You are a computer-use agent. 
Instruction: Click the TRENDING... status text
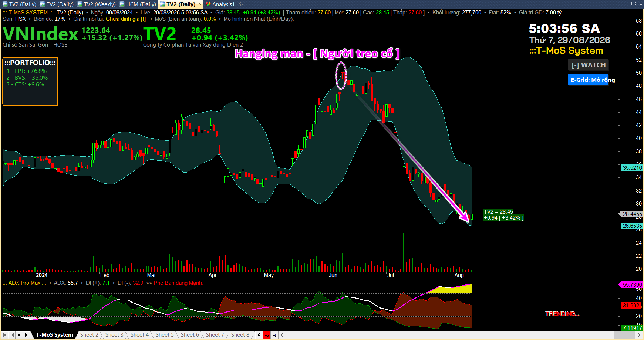(x=562, y=314)
